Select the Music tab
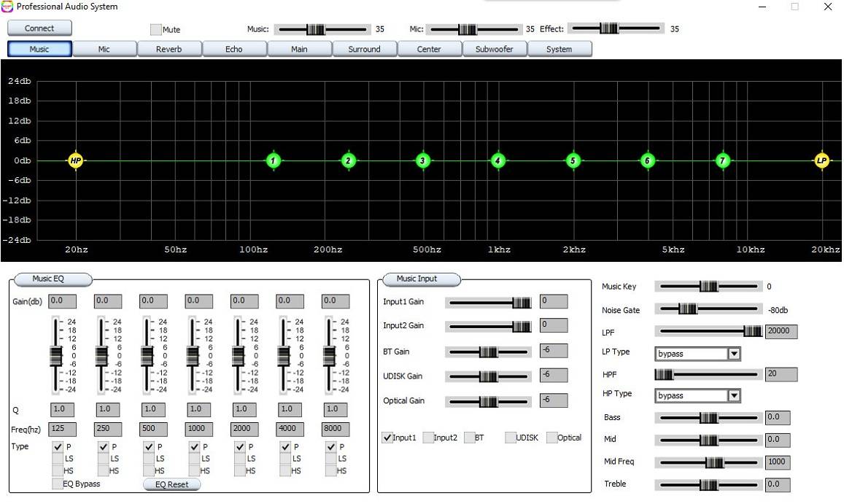The width and height of the screenshot is (844, 504). tap(40, 49)
